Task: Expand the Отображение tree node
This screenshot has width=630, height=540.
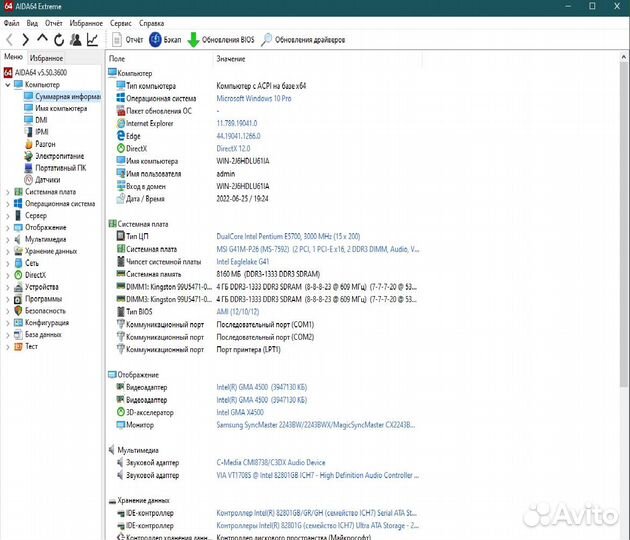Action: tap(8, 228)
